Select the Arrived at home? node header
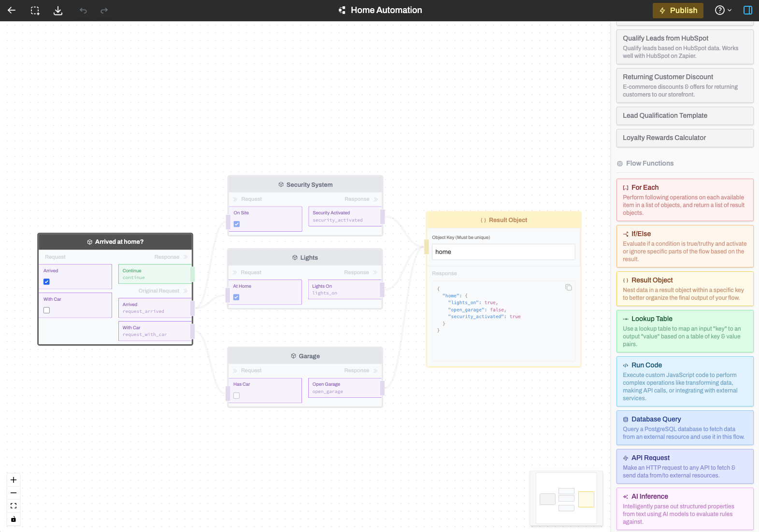The width and height of the screenshot is (759, 532). click(115, 242)
